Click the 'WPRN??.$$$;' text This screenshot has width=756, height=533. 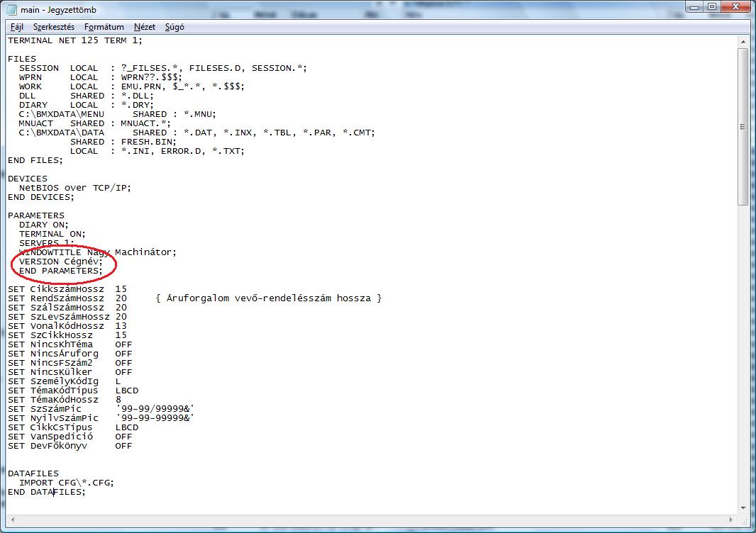(x=151, y=77)
